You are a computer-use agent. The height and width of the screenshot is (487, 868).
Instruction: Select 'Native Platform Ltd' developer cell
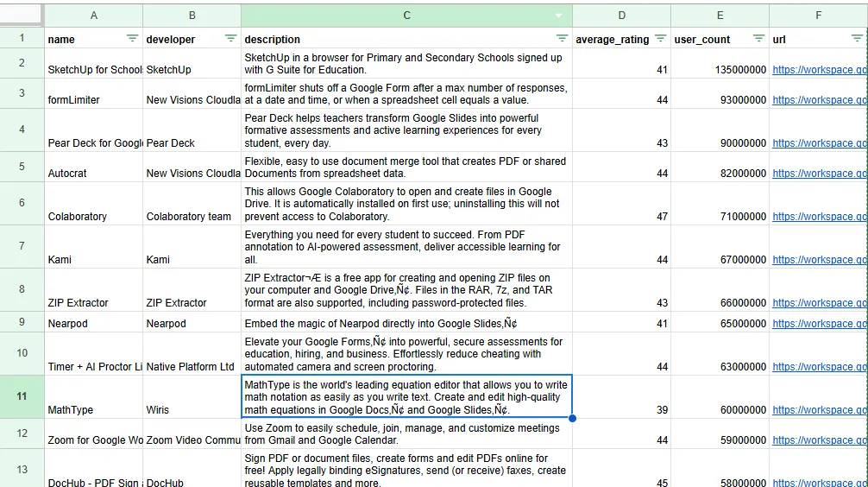(x=192, y=354)
